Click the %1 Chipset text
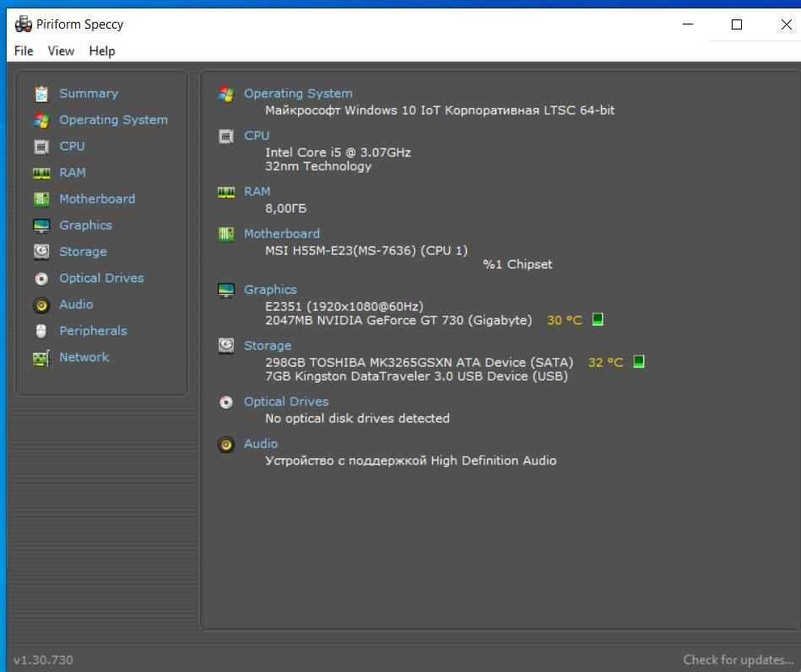The height and width of the screenshot is (672, 801). pos(517,265)
